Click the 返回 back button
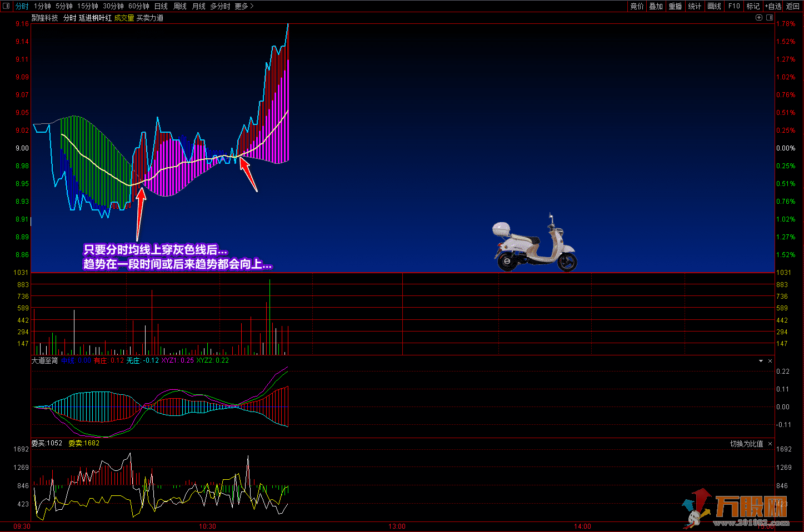The width and height of the screenshot is (804, 532). (x=793, y=6)
